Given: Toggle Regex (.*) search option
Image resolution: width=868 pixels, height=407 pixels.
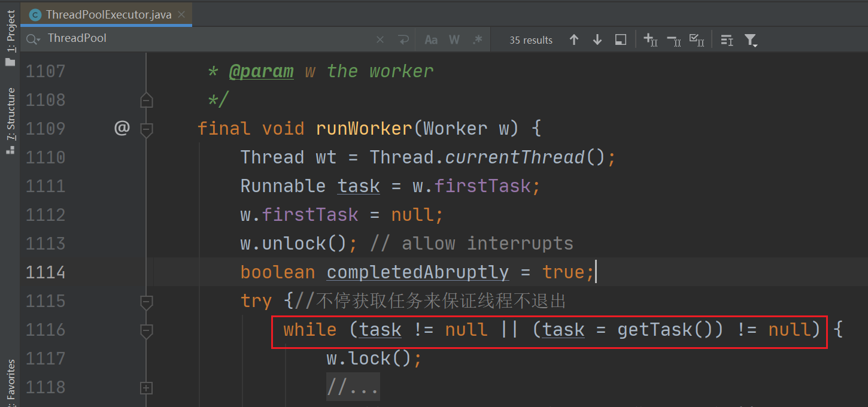Looking at the screenshot, I should click(x=477, y=40).
